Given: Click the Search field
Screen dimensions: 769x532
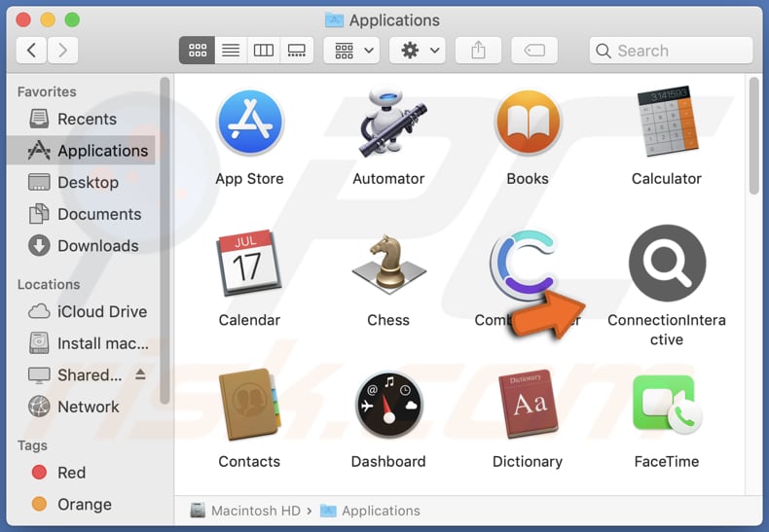Looking at the screenshot, I should pos(671,50).
